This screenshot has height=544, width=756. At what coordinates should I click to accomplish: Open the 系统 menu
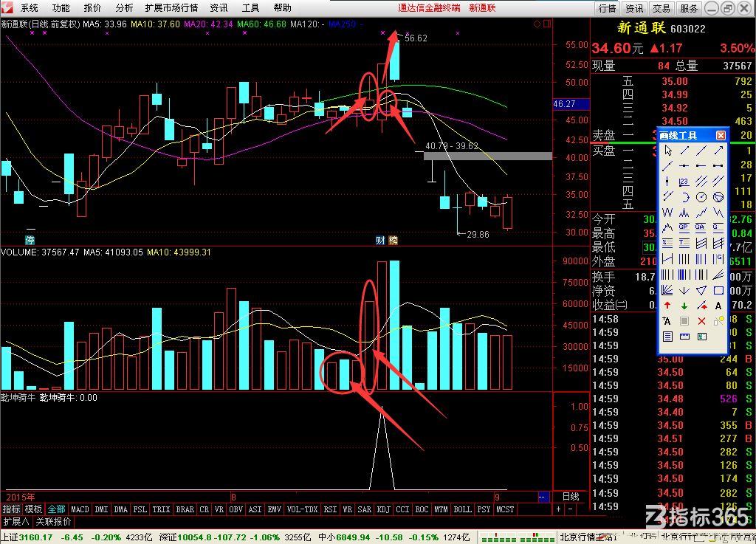(x=30, y=7)
